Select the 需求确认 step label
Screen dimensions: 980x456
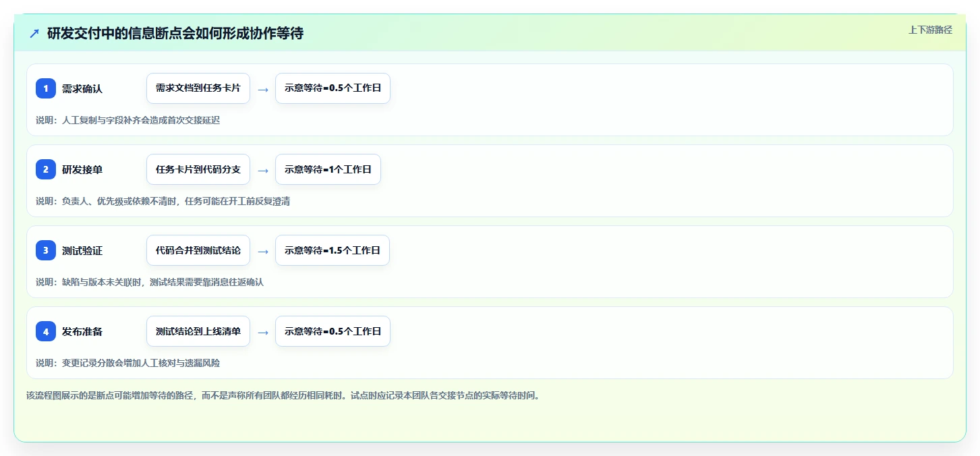tap(82, 88)
